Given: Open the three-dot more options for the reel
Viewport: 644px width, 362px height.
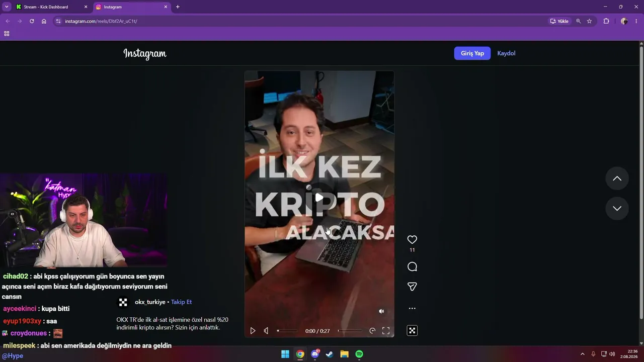Looking at the screenshot, I should (412, 308).
